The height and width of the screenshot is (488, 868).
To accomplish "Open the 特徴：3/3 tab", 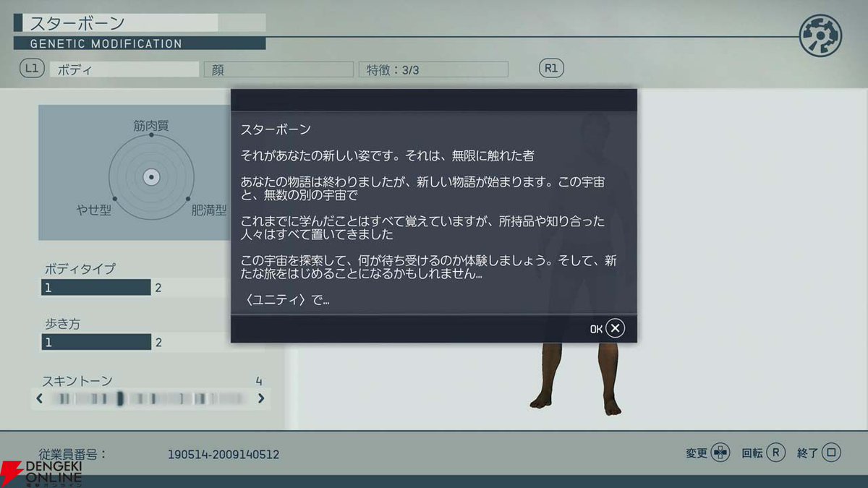I will (x=433, y=70).
